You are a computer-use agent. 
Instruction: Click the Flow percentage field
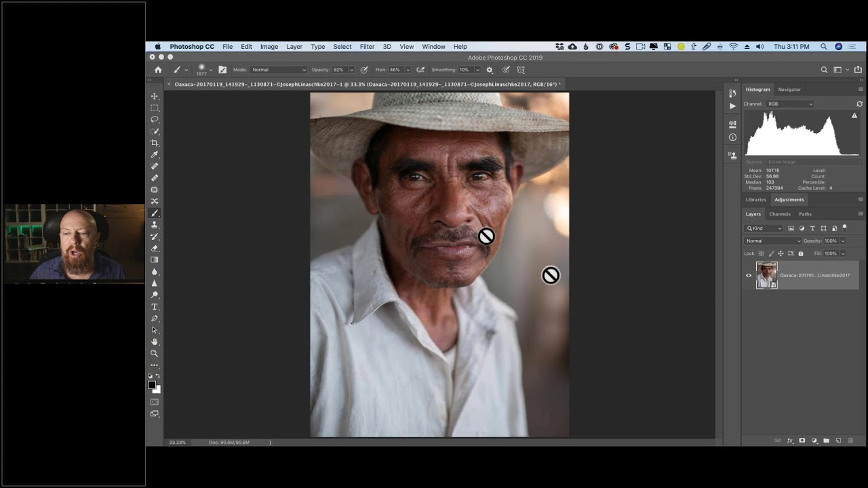click(x=395, y=70)
